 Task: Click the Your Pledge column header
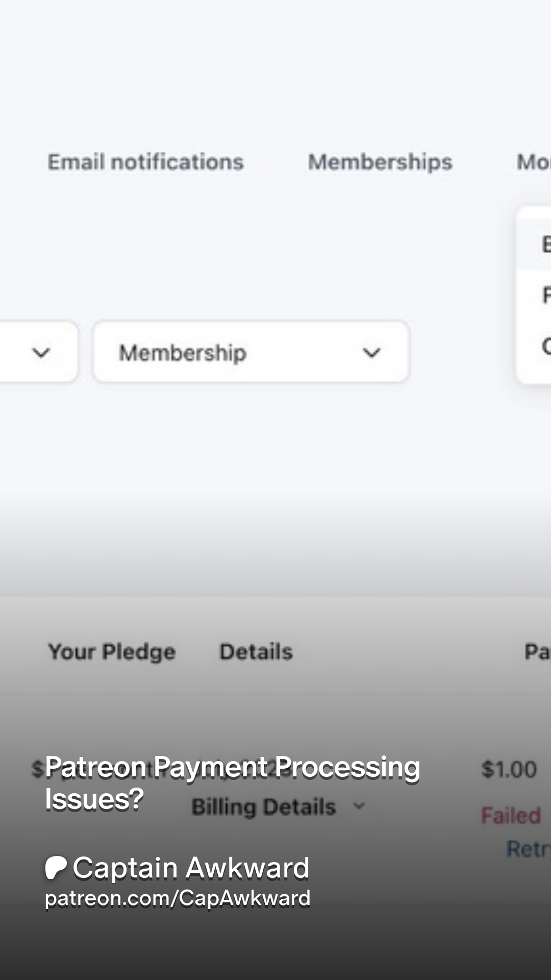click(x=112, y=652)
